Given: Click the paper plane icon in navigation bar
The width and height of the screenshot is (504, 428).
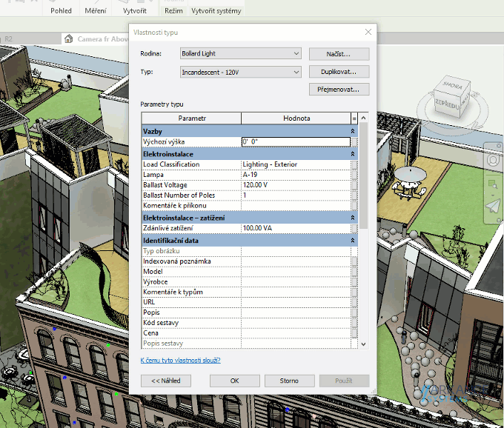Looking at the screenshot, I should [494, 206].
